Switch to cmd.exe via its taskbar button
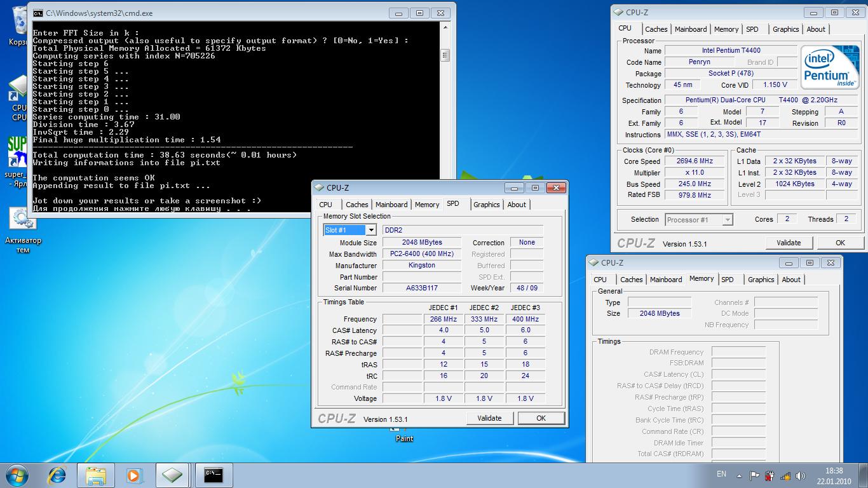 tap(214, 475)
